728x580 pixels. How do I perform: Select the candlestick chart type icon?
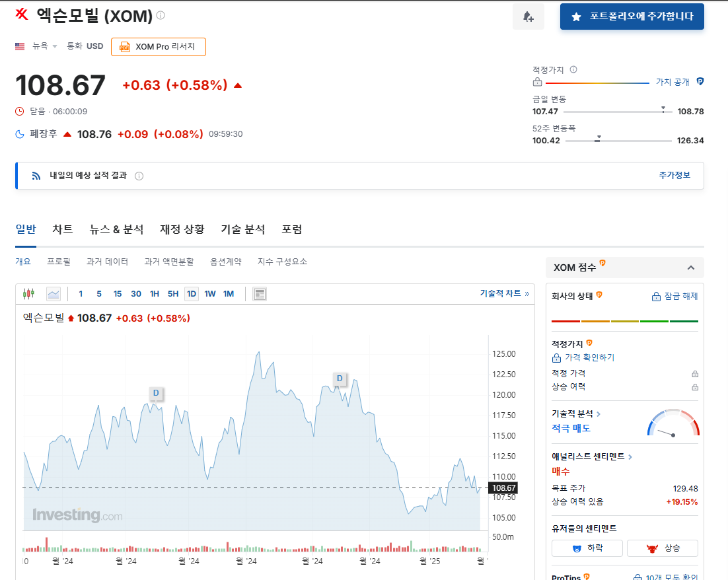[30, 293]
